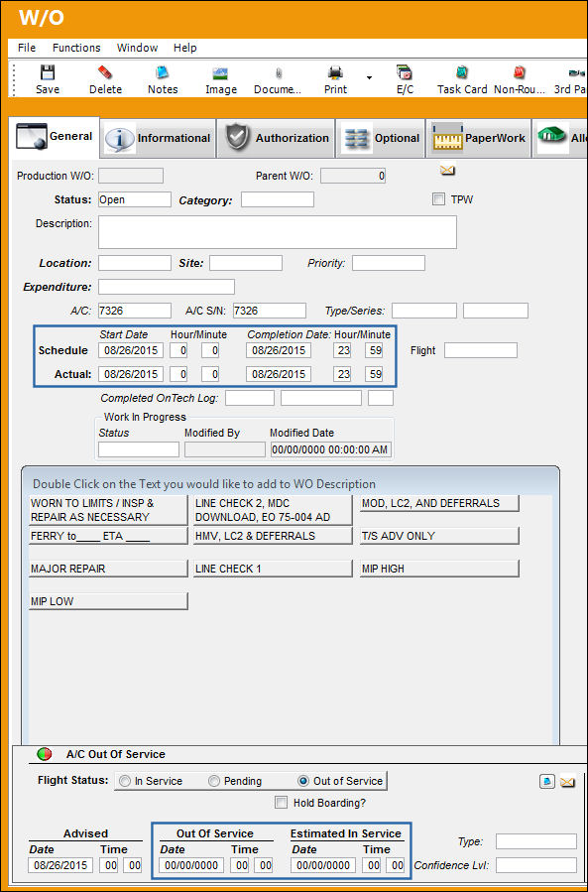Click the blue document icon near Flight Status

(x=547, y=782)
